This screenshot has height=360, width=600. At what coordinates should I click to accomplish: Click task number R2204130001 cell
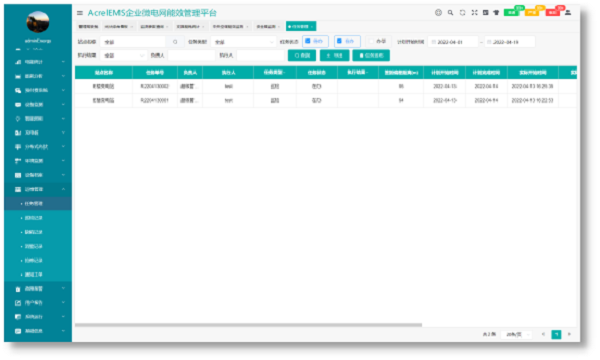point(155,101)
